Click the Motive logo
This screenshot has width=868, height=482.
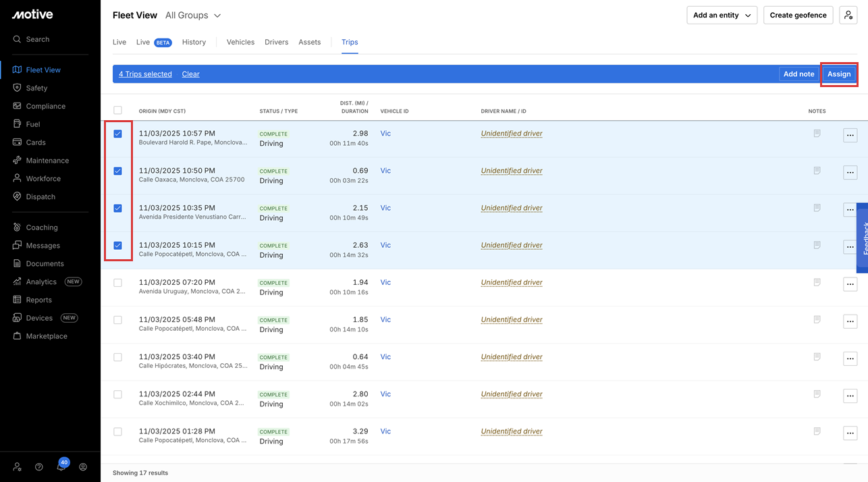[32, 15]
